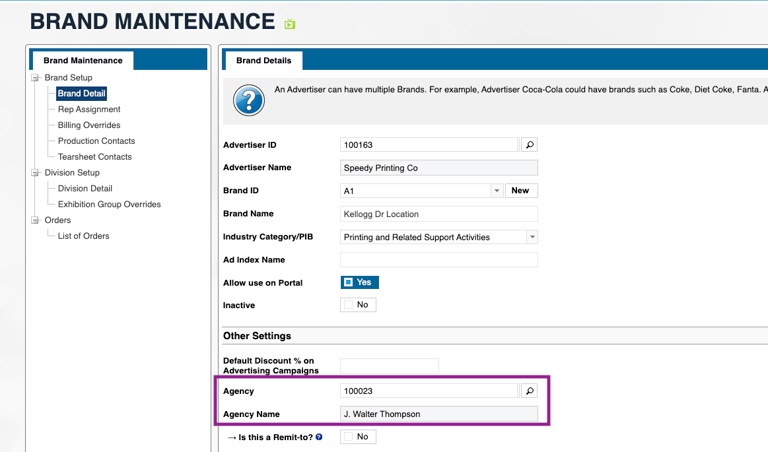Click the Advertiser ID search magnifier icon

coord(530,145)
